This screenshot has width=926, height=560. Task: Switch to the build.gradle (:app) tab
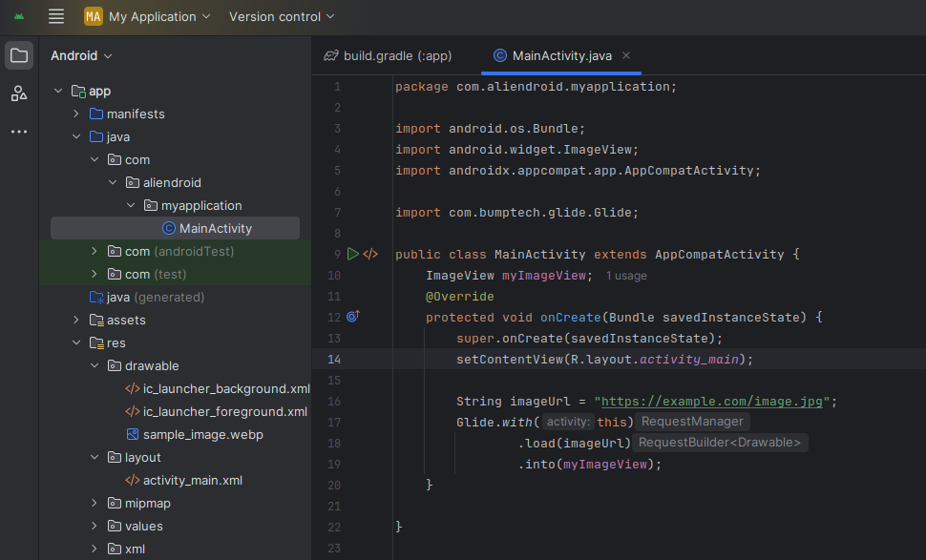388,55
